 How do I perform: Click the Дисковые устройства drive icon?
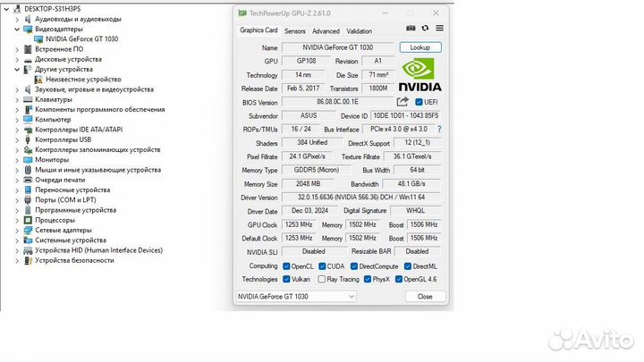tap(28, 60)
